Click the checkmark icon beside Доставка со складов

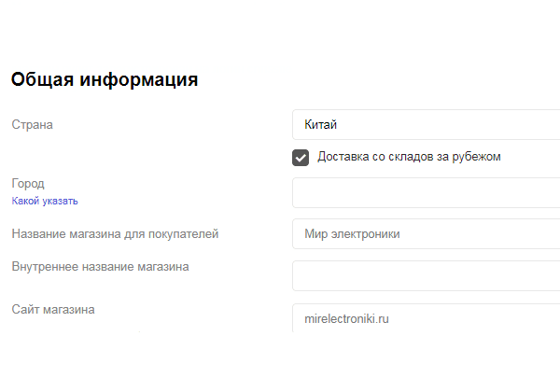(301, 157)
